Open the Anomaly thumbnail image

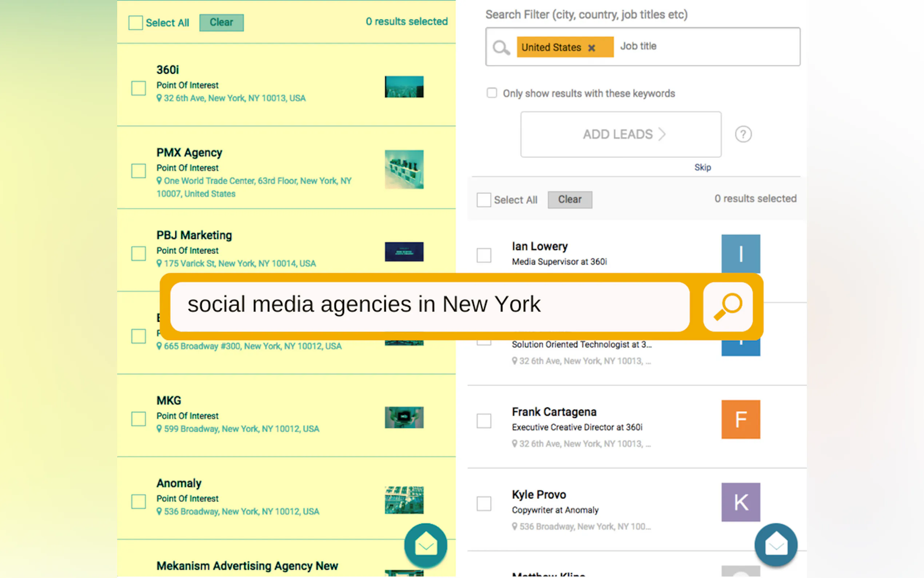point(404,500)
